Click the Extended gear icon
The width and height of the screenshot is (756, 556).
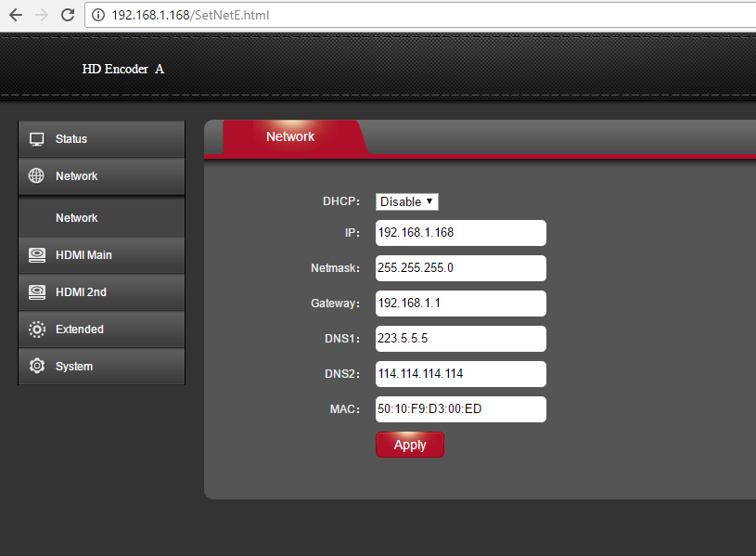pos(37,330)
